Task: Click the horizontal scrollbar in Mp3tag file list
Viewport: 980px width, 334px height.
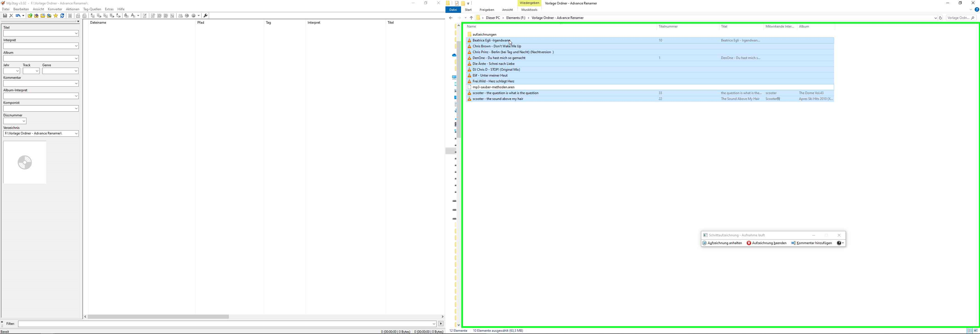Action: 158,316
